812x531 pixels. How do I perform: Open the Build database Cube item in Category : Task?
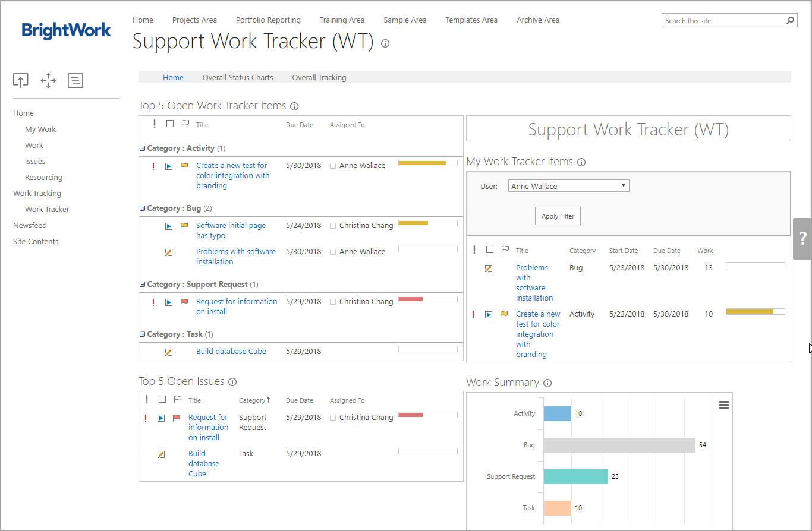coord(231,351)
